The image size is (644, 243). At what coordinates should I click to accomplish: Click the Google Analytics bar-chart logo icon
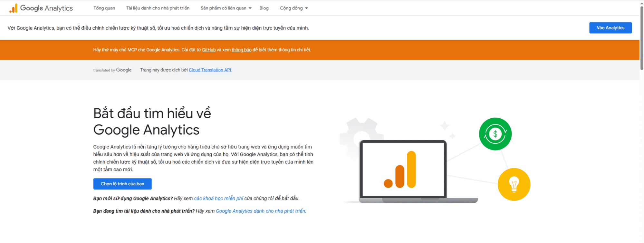tap(13, 8)
